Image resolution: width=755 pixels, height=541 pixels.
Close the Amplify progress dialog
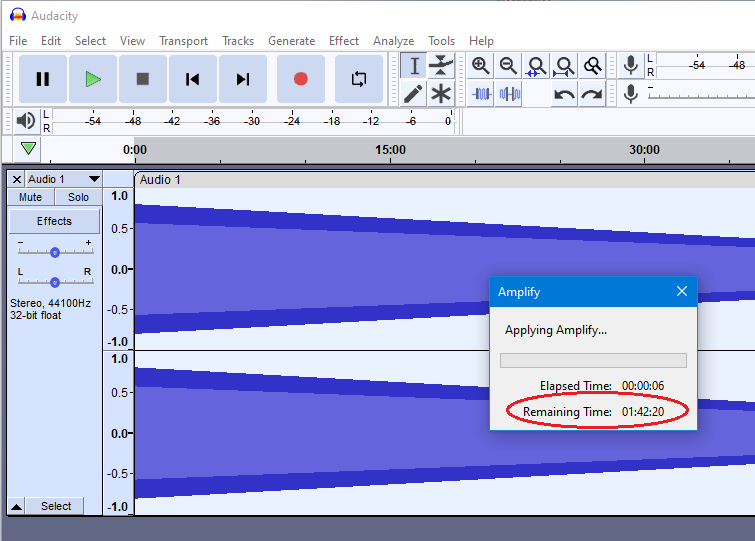(681, 291)
